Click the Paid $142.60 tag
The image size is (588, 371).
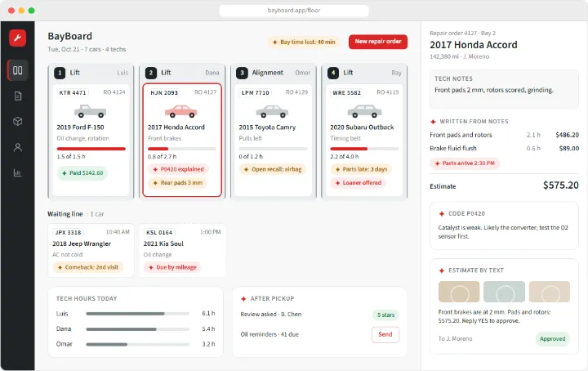coord(82,173)
